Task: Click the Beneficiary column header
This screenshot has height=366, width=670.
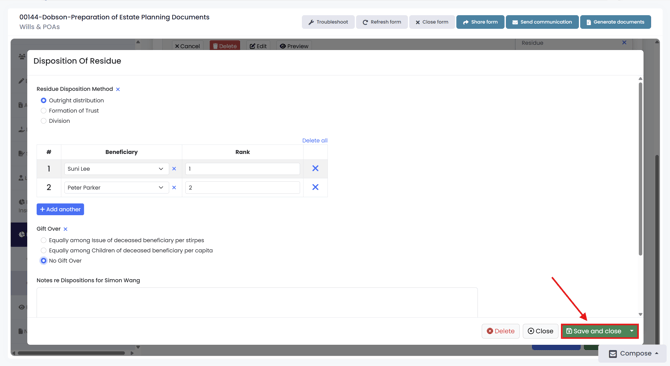Action: (x=121, y=152)
